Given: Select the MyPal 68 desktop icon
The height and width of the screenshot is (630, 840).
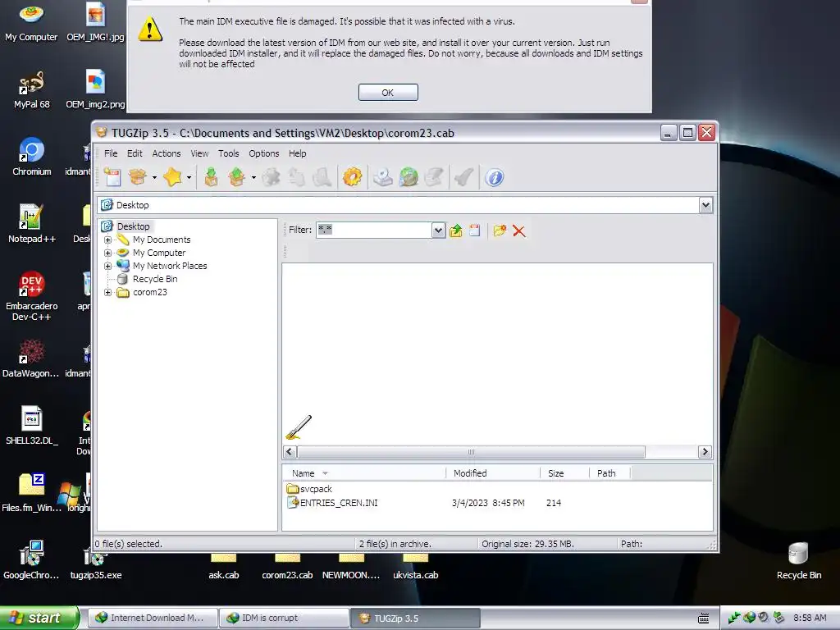Looking at the screenshot, I should point(32,89).
